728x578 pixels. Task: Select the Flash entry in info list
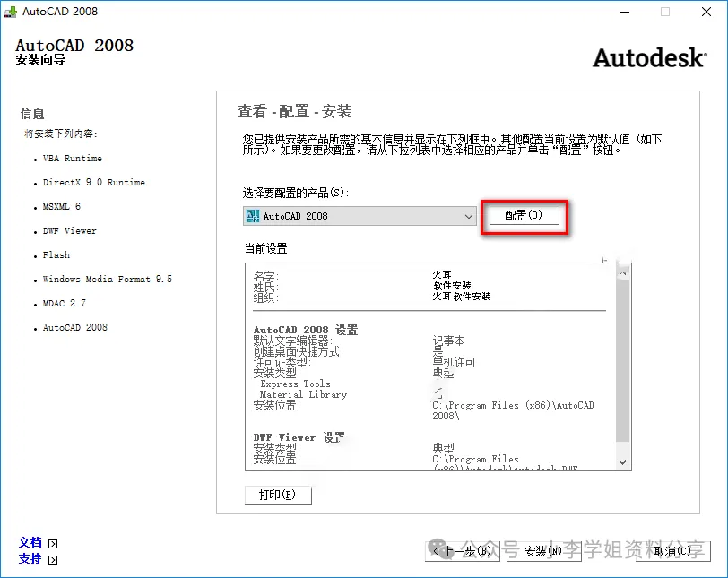(x=56, y=255)
